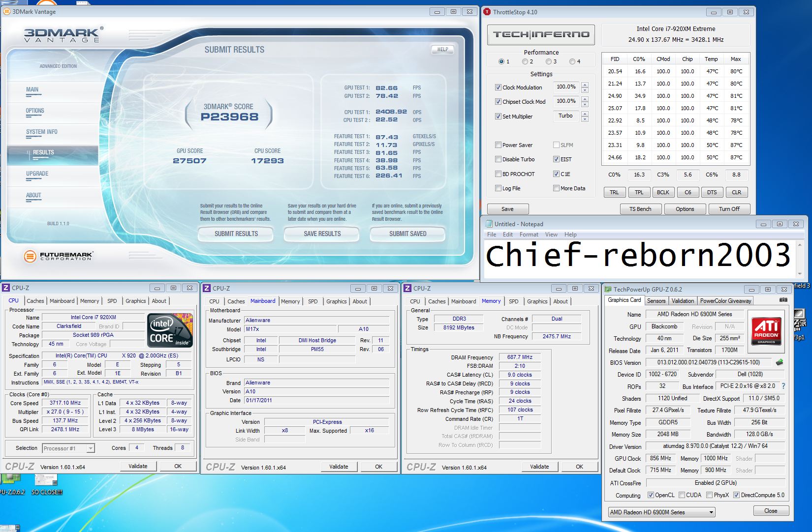Click the TS Bench button
Viewport: 812px width, 532px height.
pos(640,209)
